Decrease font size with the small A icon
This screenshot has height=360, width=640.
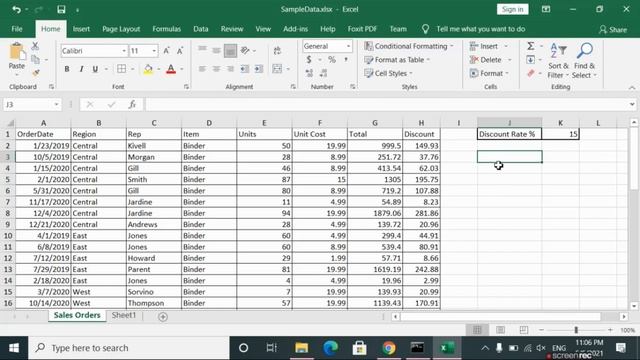(x=180, y=51)
